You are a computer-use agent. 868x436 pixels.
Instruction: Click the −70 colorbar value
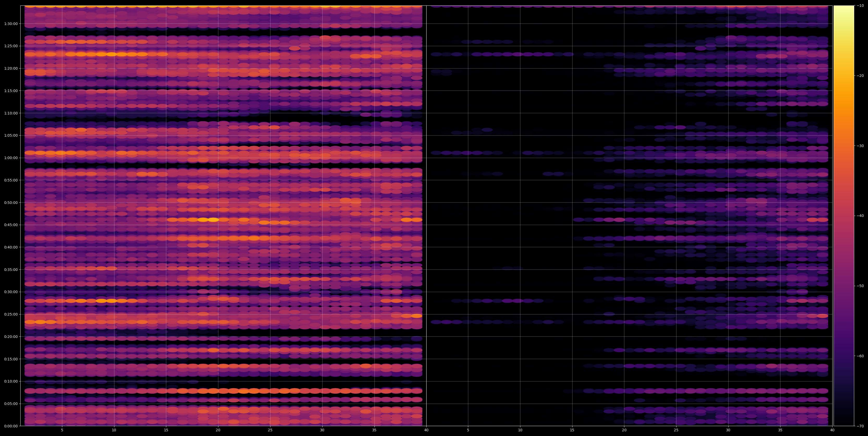click(x=860, y=426)
